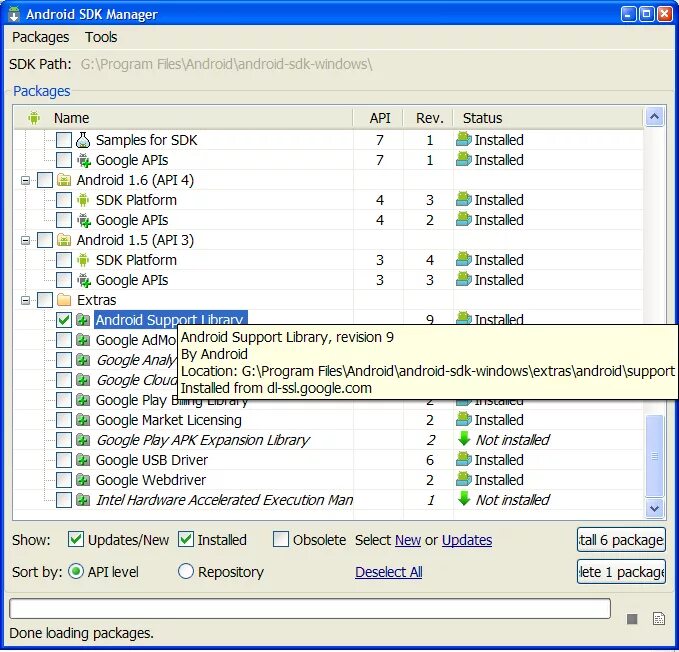Collapse the Extras tree node
Viewport: 679px width, 652px height.
(26, 300)
